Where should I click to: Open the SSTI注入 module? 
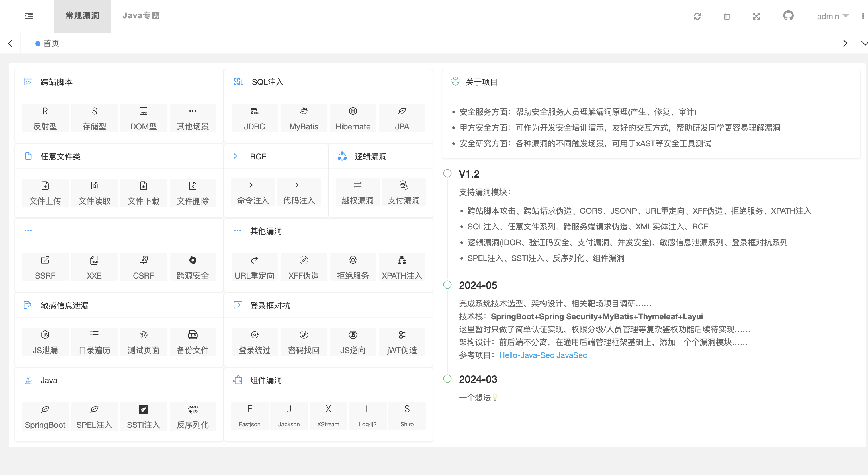(x=143, y=416)
